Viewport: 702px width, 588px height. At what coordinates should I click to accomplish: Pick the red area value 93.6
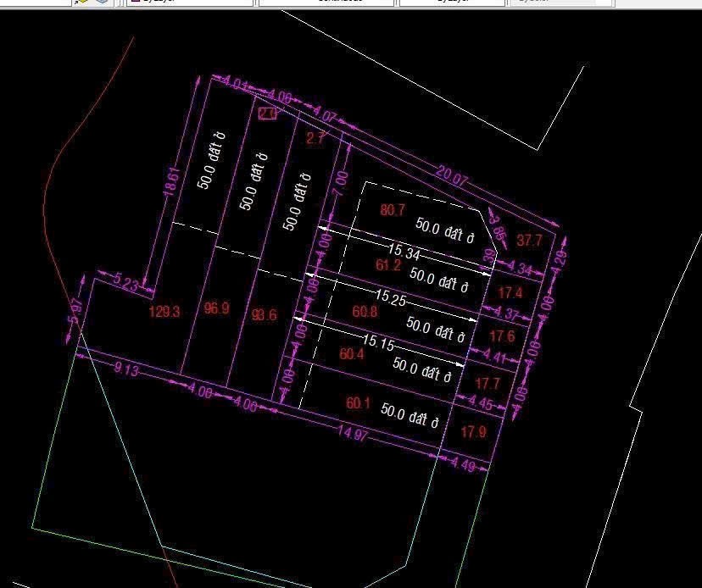pyautogui.click(x=265, y=314)
